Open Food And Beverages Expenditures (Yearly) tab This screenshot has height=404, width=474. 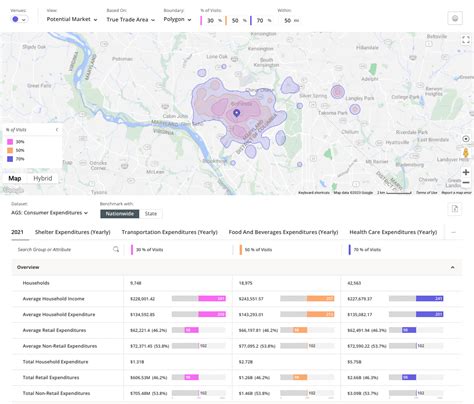283,232
